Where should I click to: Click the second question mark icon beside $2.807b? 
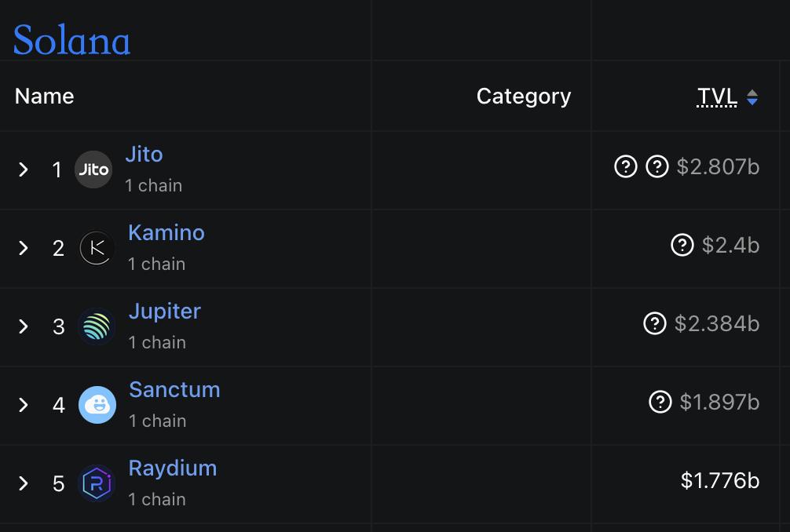click(x=657, y=166)
